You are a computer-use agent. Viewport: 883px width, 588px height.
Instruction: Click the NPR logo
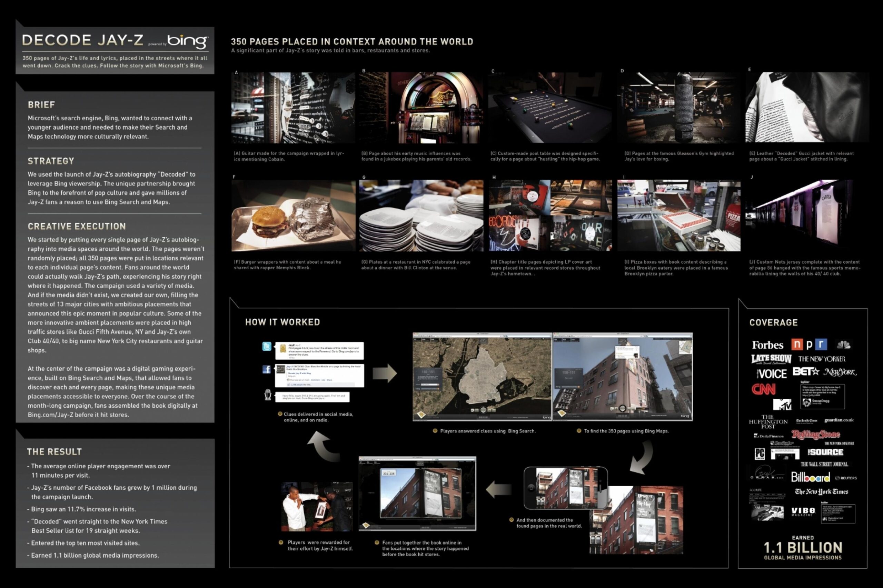point(810,344)
